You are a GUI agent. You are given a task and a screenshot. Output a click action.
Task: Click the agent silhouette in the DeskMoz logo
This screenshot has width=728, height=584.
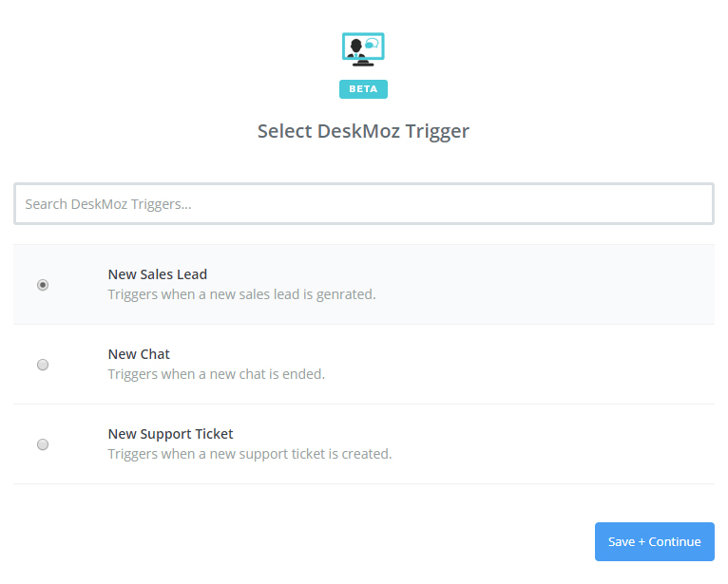pyautogui.click(x=356, y=48)
